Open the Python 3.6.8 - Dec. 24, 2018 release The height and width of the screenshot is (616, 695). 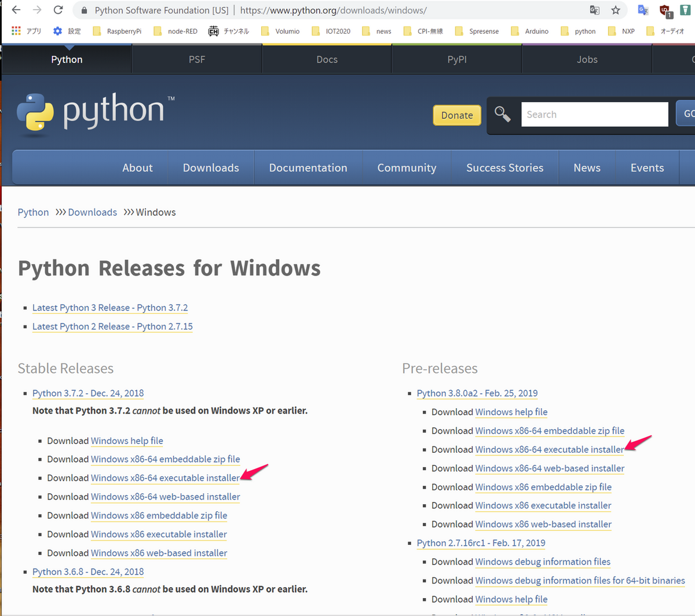pyautogui.click(x=88, y=571)
